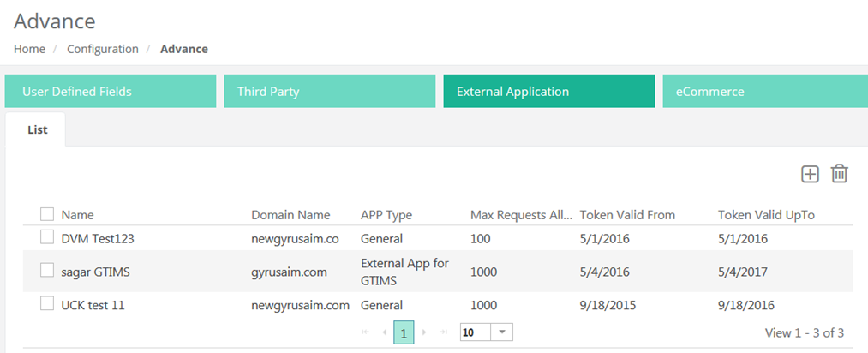Click the trash delete icon
Image resolution: width=868 pixels, height=353 pixels.
point(839,174)
